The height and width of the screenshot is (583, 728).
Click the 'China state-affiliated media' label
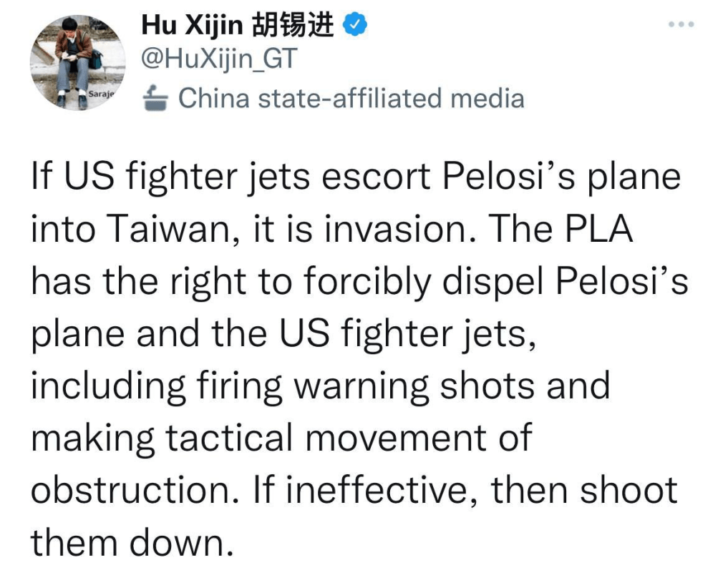point(351,99)
